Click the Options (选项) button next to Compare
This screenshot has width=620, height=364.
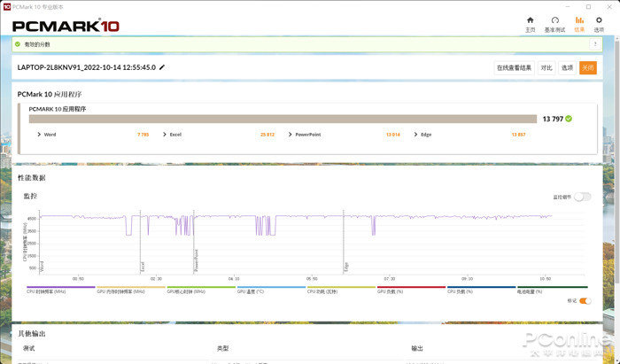(567, 67)
